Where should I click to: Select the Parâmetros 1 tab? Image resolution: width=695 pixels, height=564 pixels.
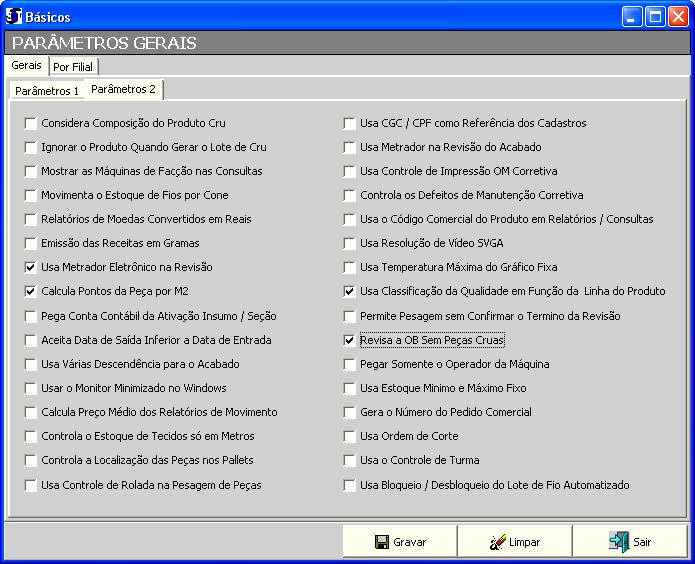pyautogui.click(x=47, y=90)
